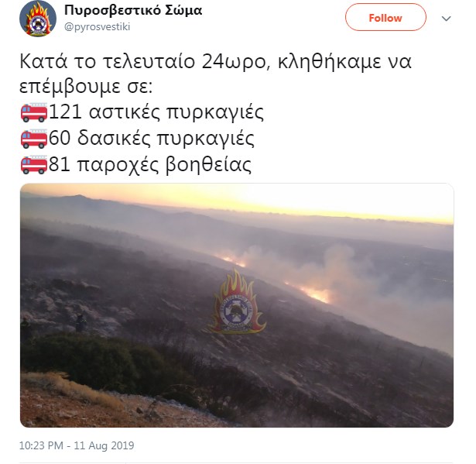Visit the @pyrosvestiki handle

(97, 27)
